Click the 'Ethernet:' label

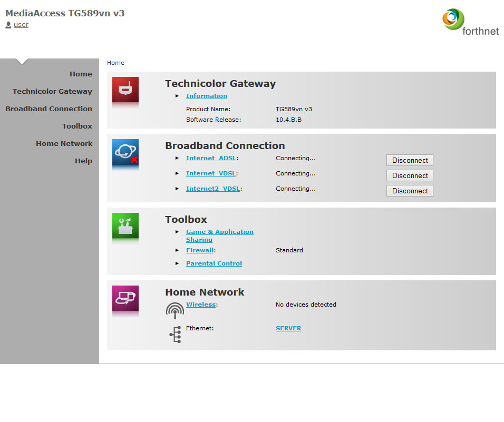coord(200,328)
